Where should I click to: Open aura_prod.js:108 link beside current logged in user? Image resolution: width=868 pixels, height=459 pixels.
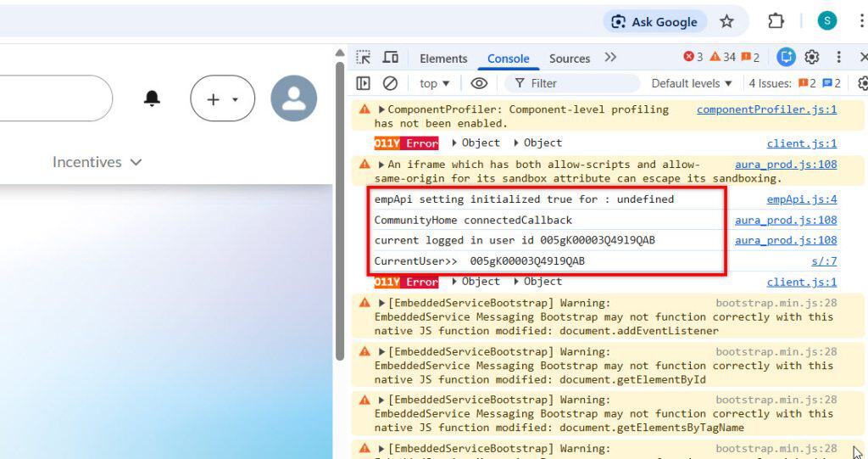786,240
